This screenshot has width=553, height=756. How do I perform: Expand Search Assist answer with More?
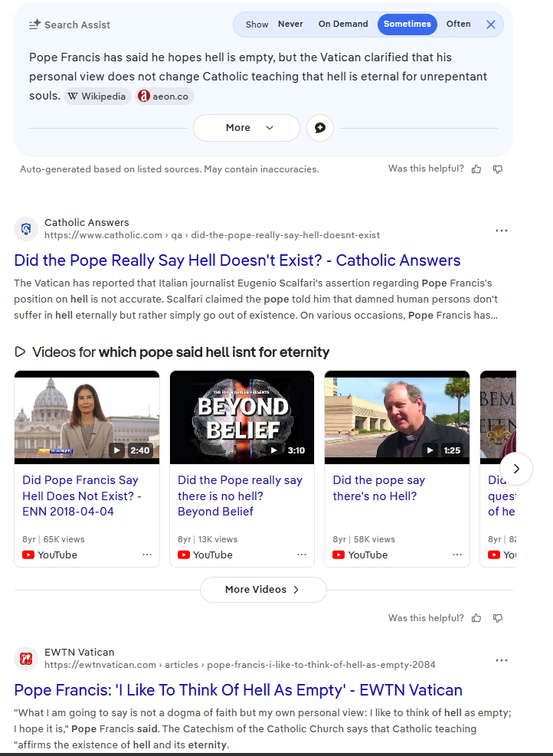click(247, 128)
